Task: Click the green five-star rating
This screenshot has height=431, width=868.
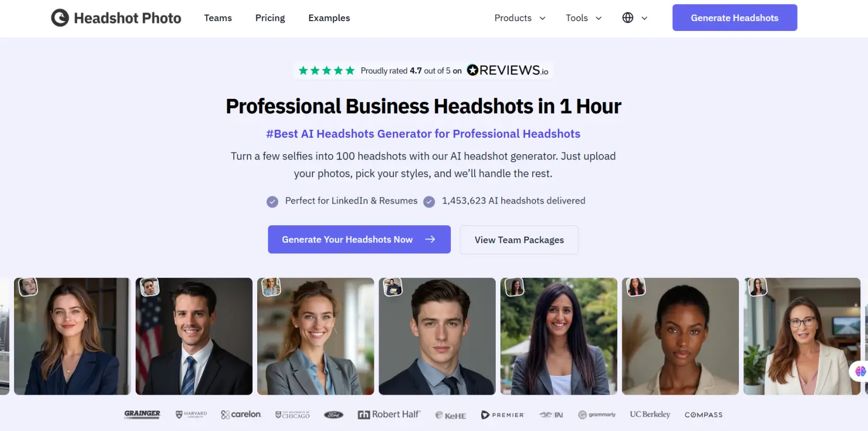Action: 327,71
